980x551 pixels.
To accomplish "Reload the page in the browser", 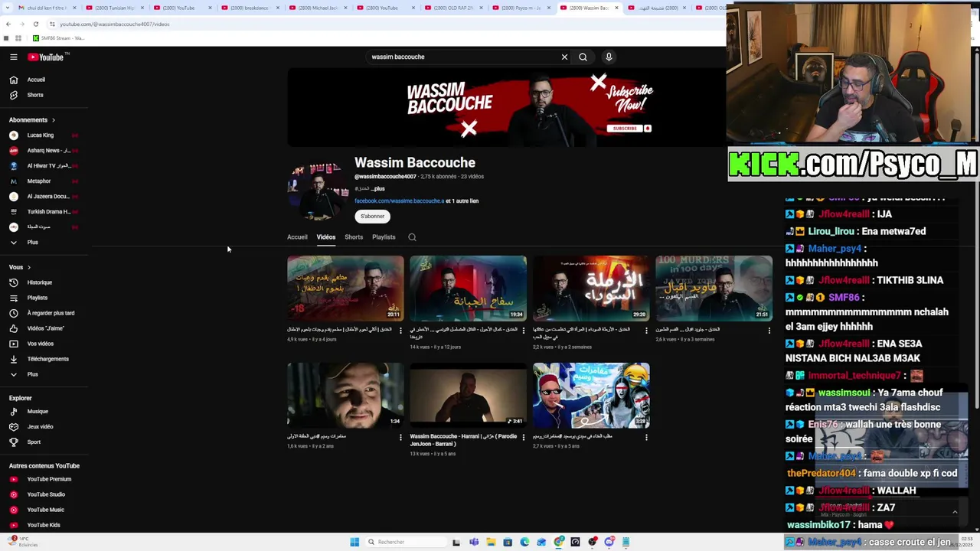I will click(35, 24).
